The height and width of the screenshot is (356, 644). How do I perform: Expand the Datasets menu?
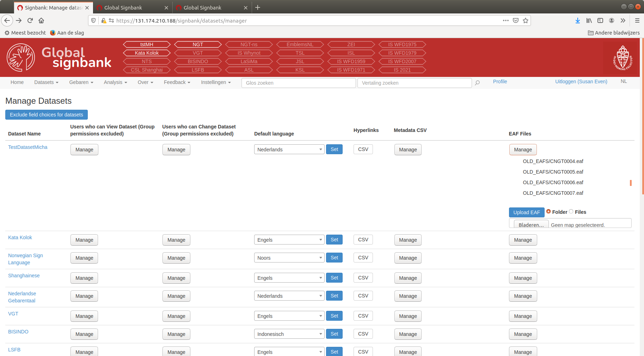[x=46, y=82]
